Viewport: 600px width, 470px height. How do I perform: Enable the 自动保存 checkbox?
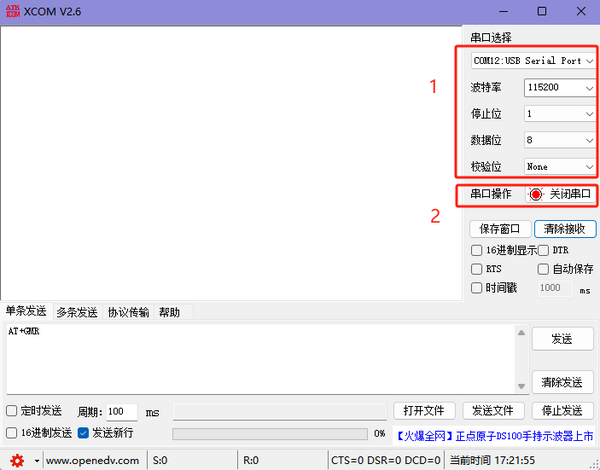(x=543, y=269)
